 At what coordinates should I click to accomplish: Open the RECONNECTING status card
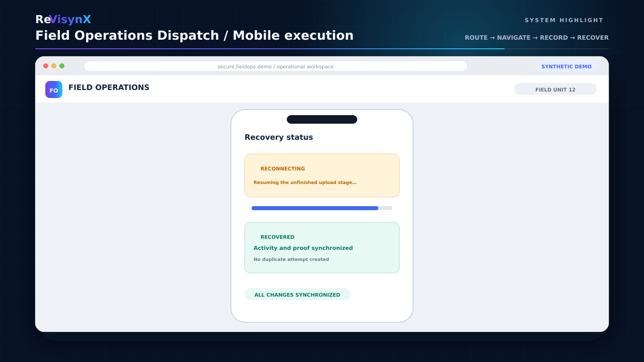tap(322, 175)
